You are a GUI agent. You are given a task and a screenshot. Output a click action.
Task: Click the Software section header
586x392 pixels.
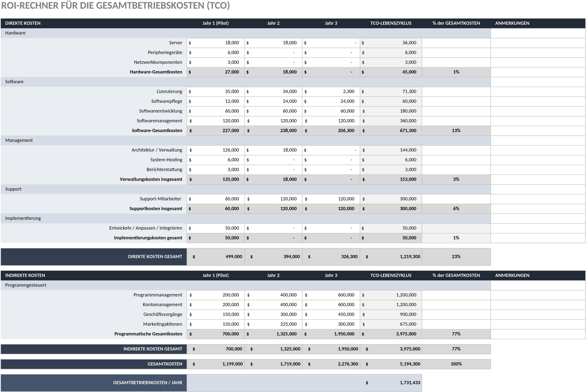(246, 82)
